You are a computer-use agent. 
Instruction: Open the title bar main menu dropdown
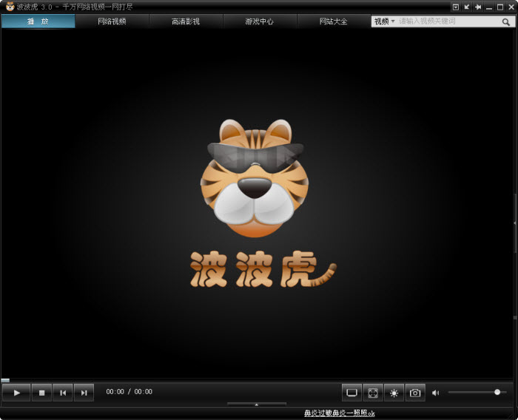coord(456,7)
